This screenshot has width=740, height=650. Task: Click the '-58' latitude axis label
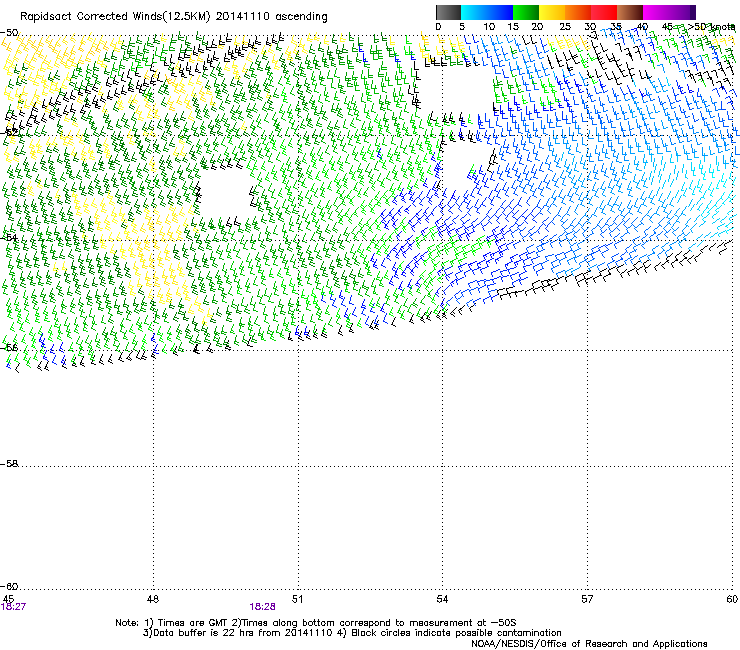tap(9, 464)
